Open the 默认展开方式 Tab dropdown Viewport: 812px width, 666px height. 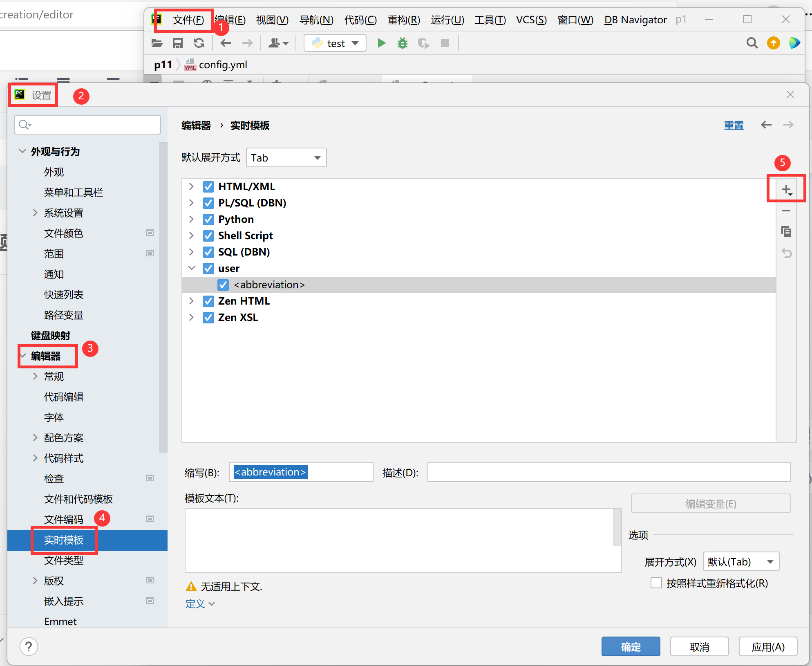[x=286, y=158]
